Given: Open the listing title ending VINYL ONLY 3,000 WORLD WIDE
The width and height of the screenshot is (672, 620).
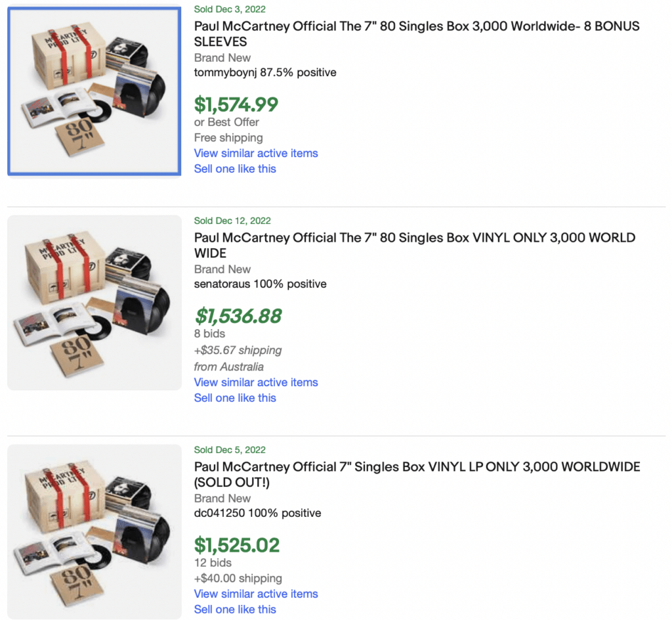Looking at the screenshot, I should click(414, 245).
